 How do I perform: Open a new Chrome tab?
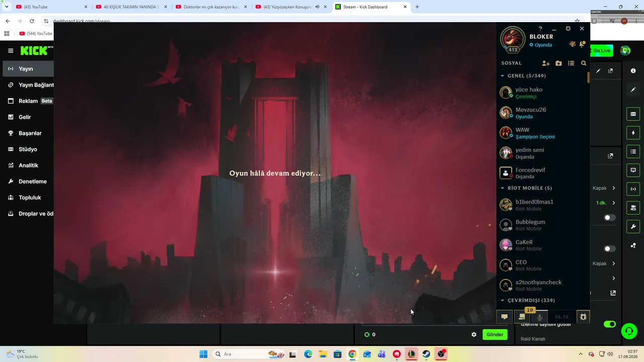click(x=417, y=7)
